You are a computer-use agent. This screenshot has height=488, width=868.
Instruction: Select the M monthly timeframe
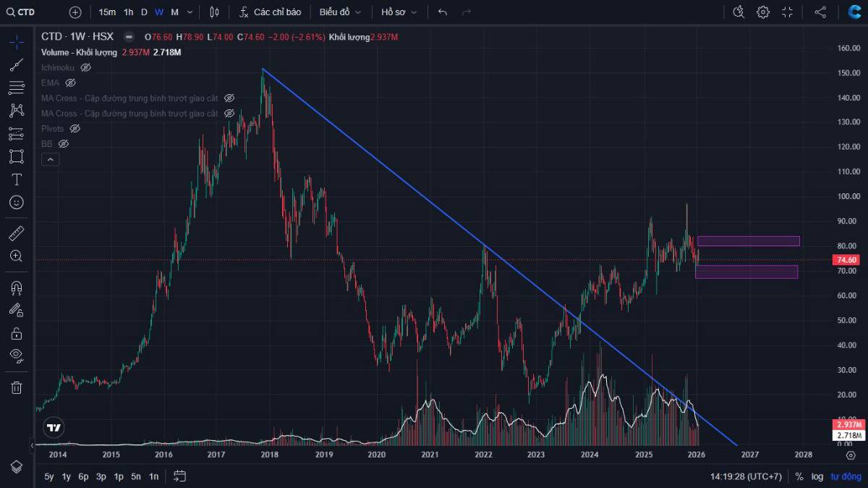174,12
